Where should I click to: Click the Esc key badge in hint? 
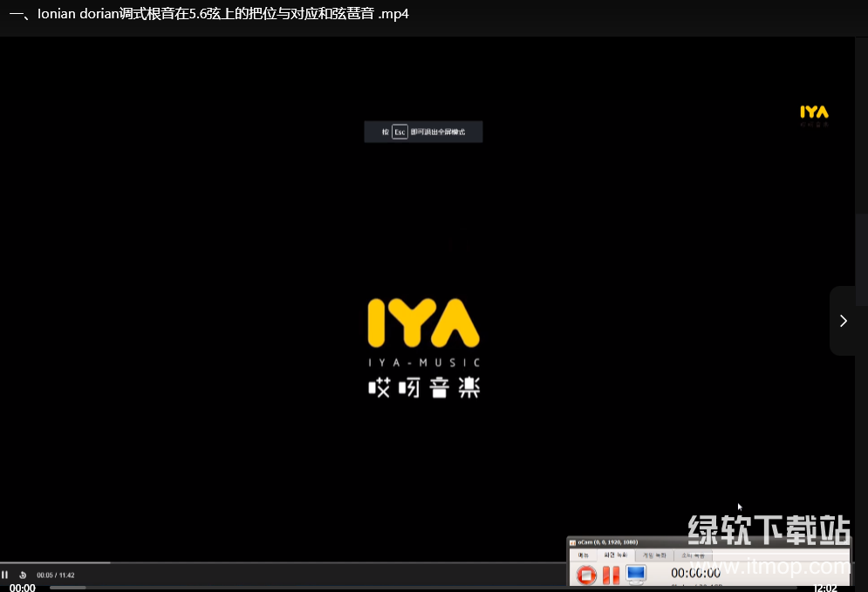tap(400, 132)
